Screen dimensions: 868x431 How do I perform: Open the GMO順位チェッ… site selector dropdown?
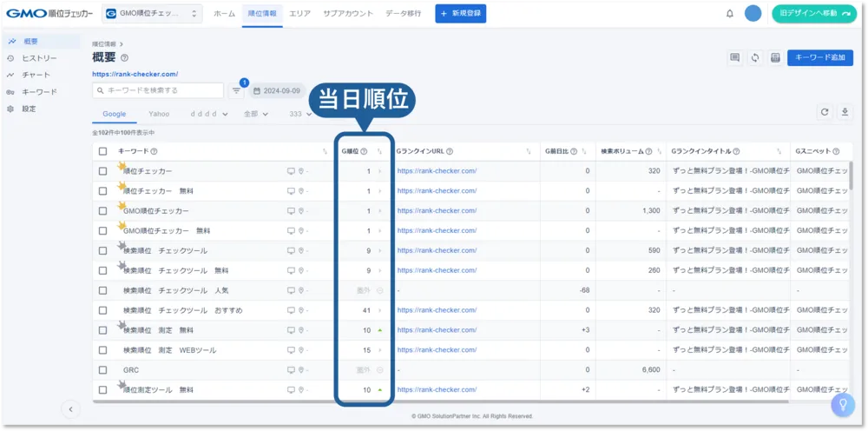[152, 14]
